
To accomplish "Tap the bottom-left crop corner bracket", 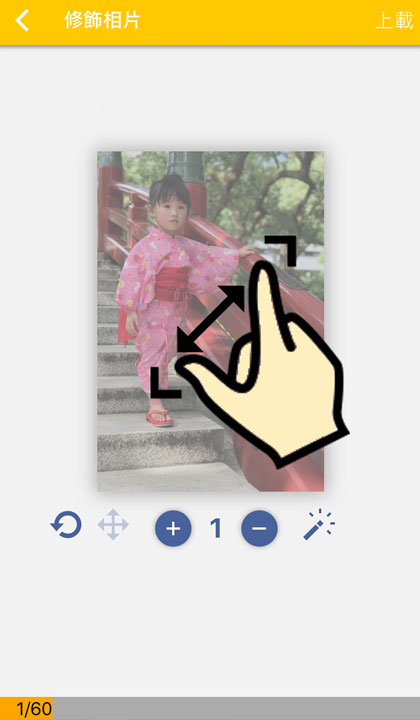I will click(166, 382).
